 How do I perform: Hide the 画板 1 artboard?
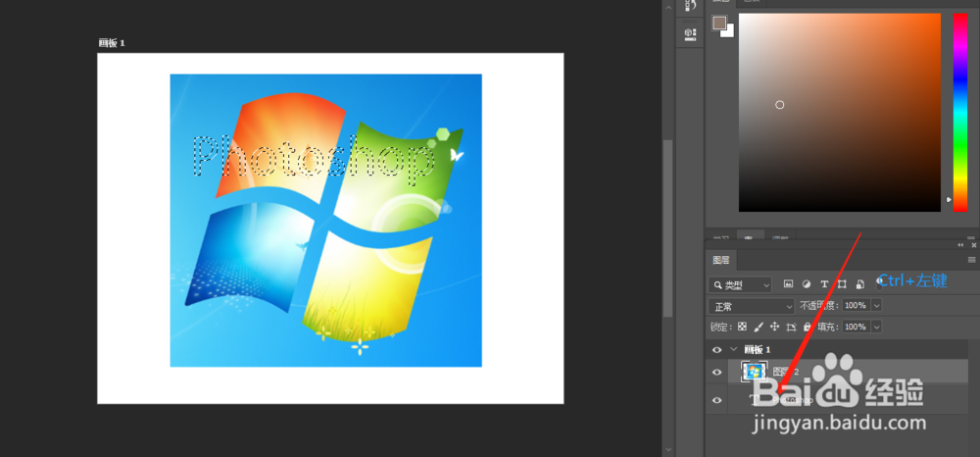coord(717,350)
